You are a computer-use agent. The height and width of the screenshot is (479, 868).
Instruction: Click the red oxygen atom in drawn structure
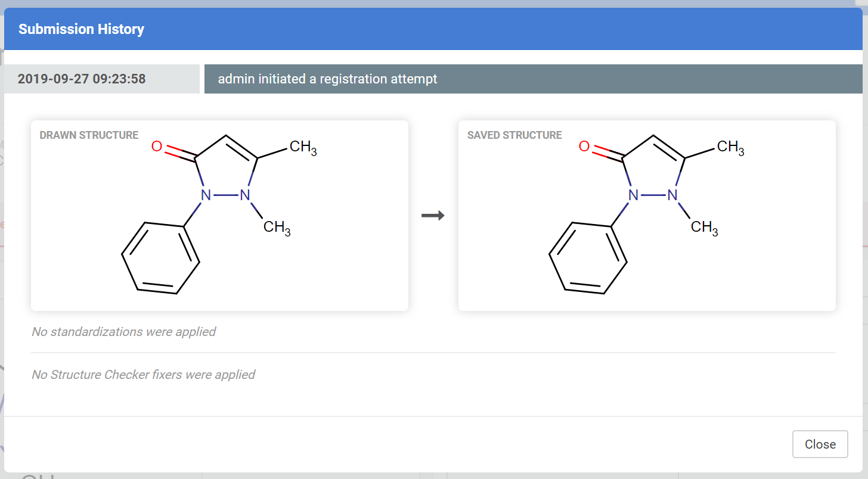point(157,146)
